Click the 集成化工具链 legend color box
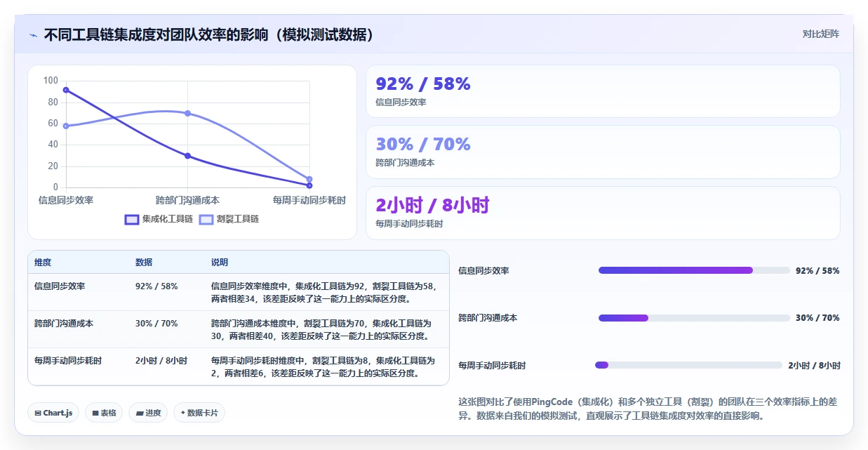Screen dimensions: 868x450 point(132,219)
